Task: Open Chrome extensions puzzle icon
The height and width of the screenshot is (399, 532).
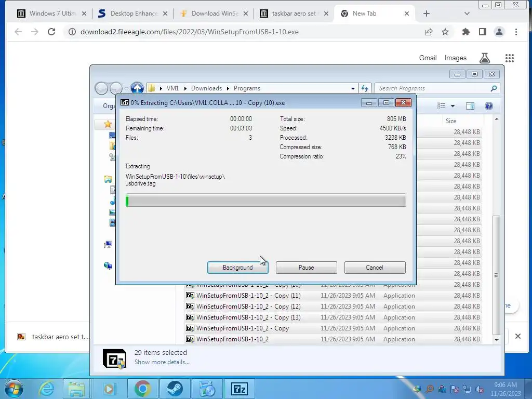Action: 466,32
